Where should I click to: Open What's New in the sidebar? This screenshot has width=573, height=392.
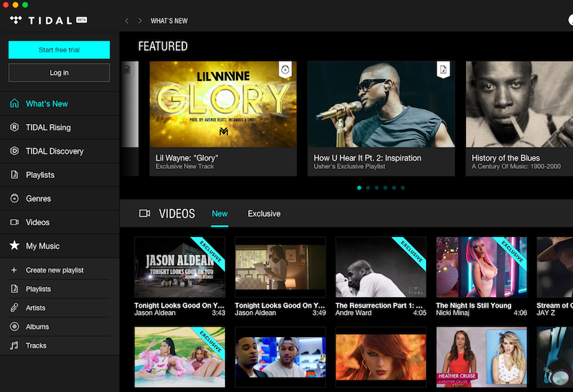tap(60, 104)
